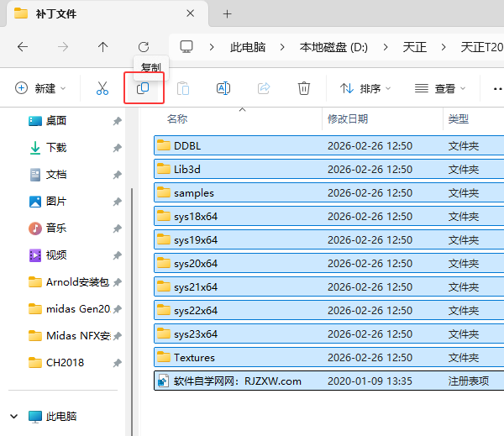Screen dimensions: 504x436
Task: Open the more options ellipsis menu
Action: point(497,88)
